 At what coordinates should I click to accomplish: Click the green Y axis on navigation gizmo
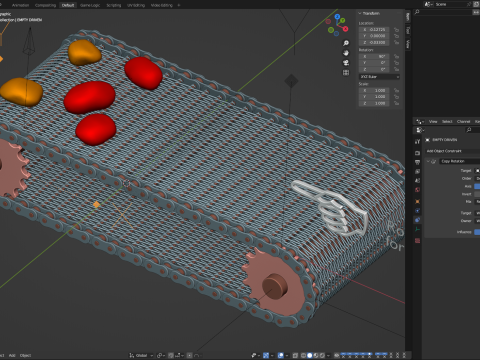coord(342,21)
